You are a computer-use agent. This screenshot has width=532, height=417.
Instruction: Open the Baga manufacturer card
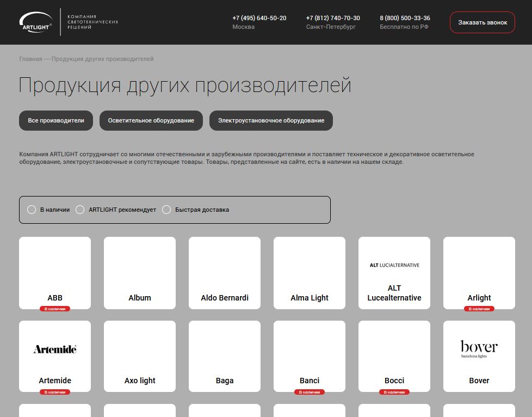pos(225,356)
